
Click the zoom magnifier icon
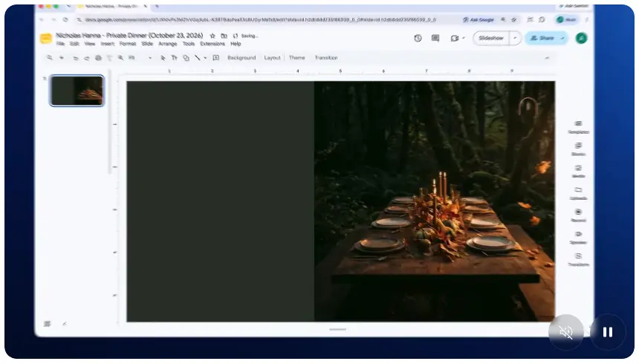[x=120, y=58]
